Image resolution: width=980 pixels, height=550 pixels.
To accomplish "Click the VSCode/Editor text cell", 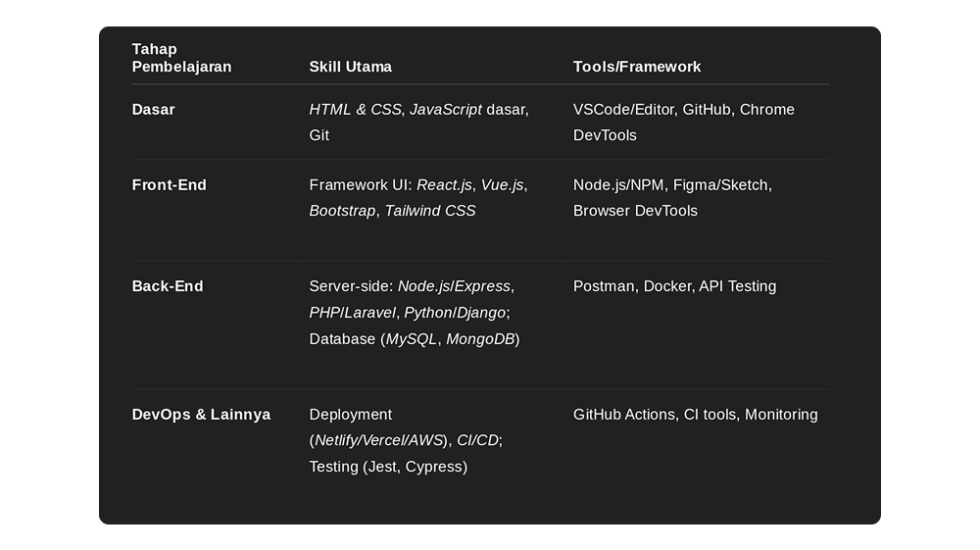I will (x=623, y=110).
